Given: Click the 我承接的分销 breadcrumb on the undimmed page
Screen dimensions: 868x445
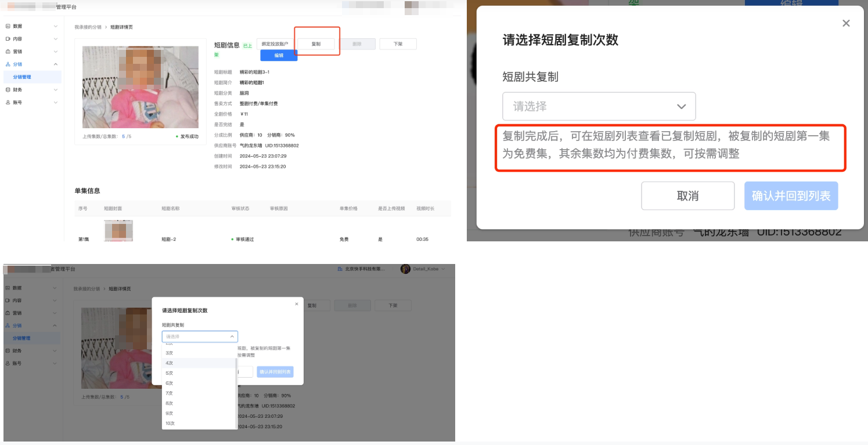Looking at the screenshot, I should click(88, 27).
